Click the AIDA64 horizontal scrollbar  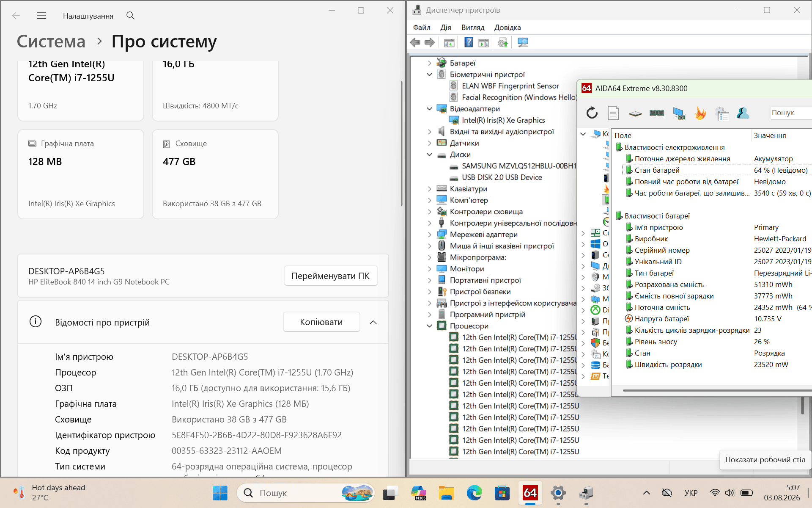point(717,391)
